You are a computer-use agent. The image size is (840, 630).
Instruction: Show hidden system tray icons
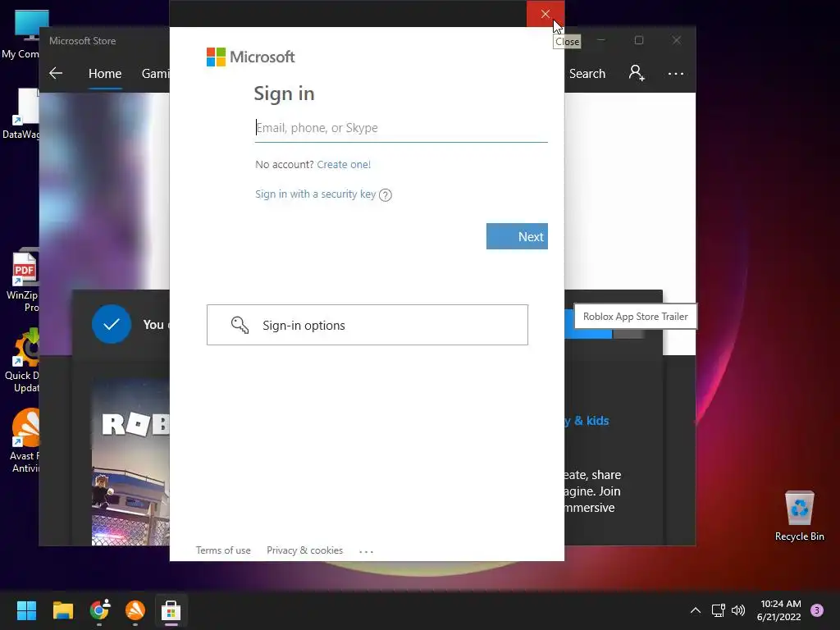(x=696, y=610)
